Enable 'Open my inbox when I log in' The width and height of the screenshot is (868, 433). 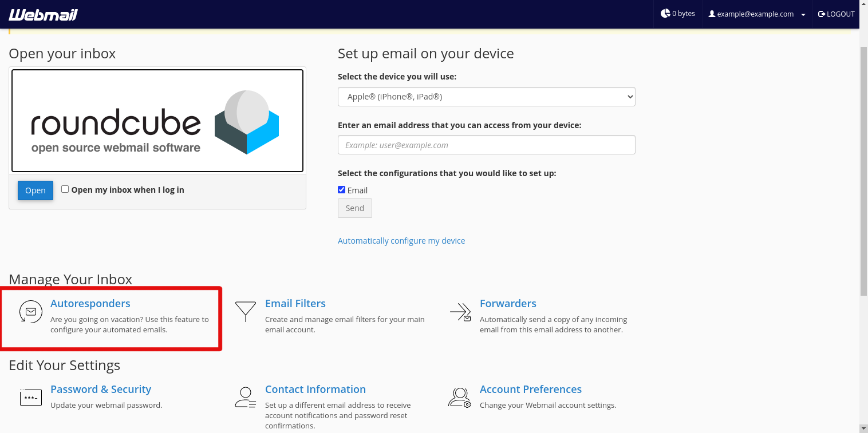point(65,189)
